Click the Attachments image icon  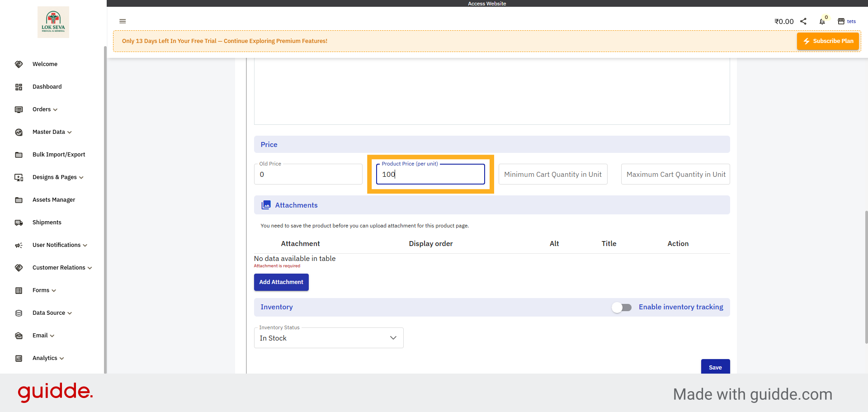(x=266, y=205)
